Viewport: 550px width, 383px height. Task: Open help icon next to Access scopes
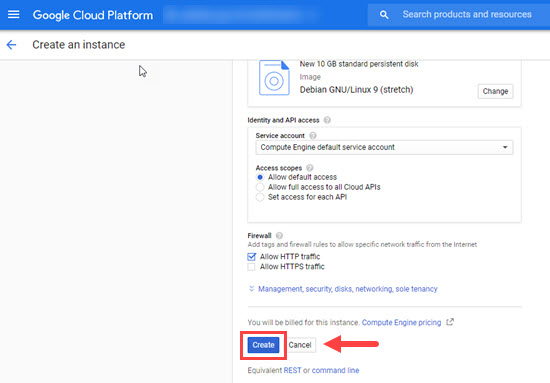[x=309, y=168]
